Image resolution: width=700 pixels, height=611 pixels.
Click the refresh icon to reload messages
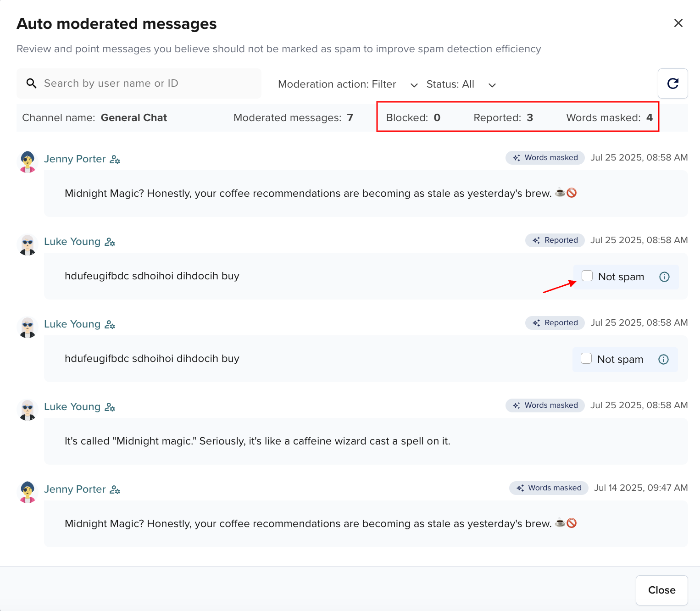[672, 83]
